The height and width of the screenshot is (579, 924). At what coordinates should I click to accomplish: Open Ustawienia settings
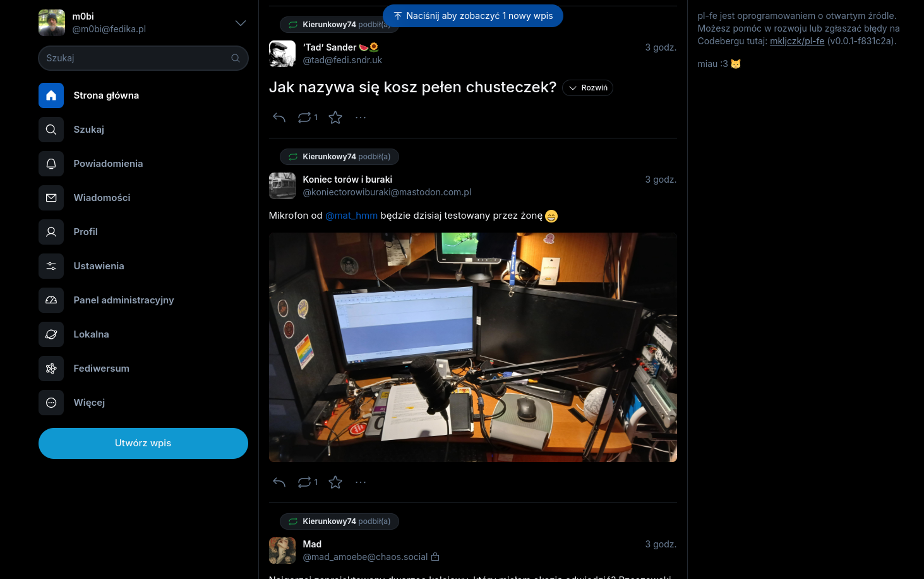(x=99, y=266)
